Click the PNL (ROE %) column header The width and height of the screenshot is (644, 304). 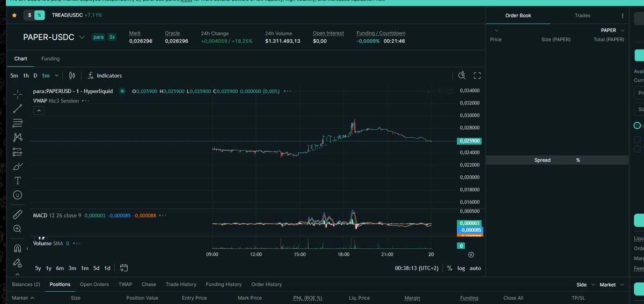308,298
